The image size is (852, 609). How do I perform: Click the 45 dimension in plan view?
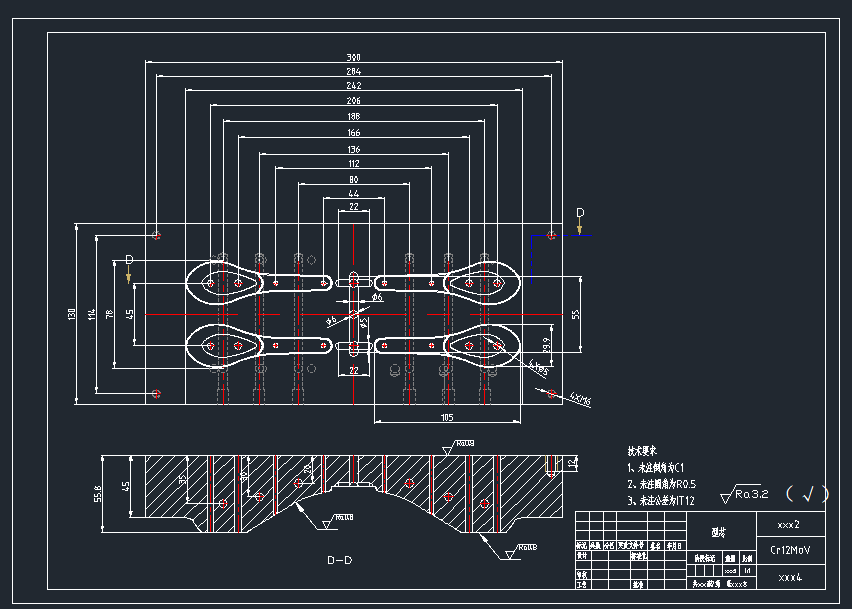pos(129,314)
